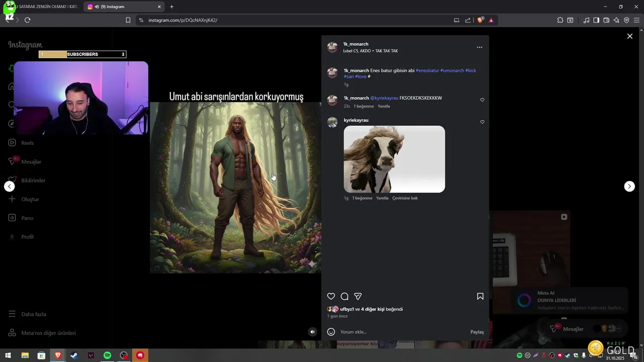Like kyriekayrau's comment with the heart icon

(482, 122)
